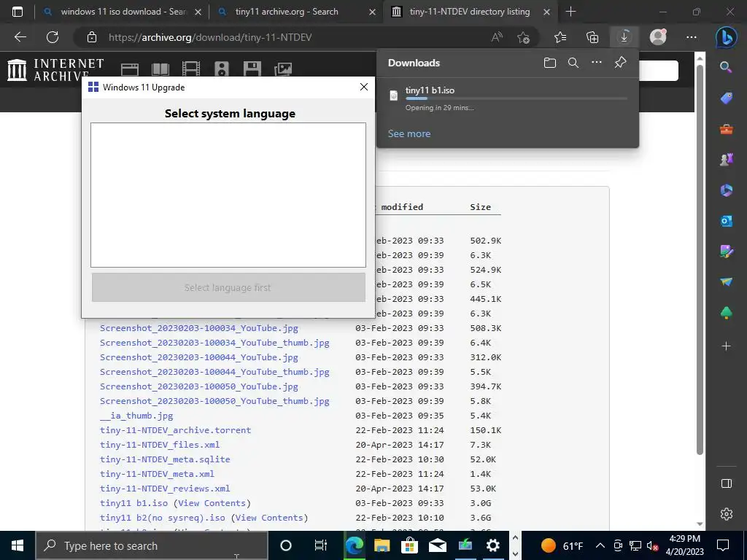Viewport: 747px width, 560px height.
Task: Search downloads using the magnifier icon
Action: [x=573, y=63]
